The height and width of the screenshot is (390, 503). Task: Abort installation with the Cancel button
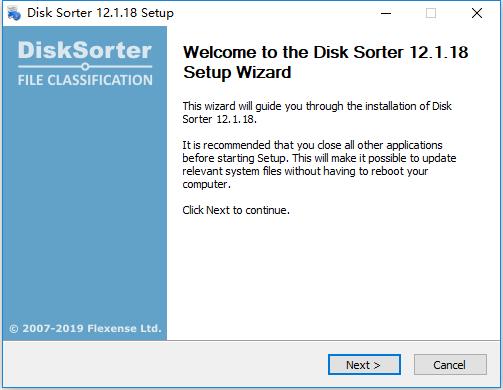[450, 365]
